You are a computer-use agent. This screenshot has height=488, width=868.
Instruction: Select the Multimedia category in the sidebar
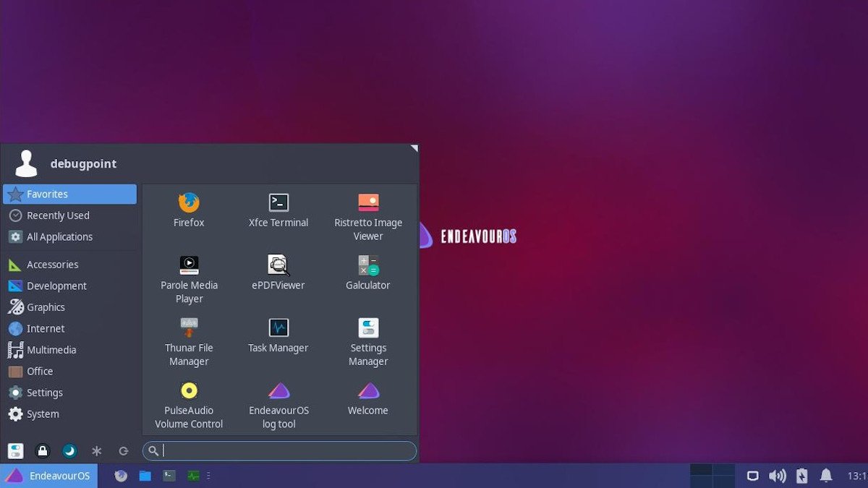tap(51, 349)
